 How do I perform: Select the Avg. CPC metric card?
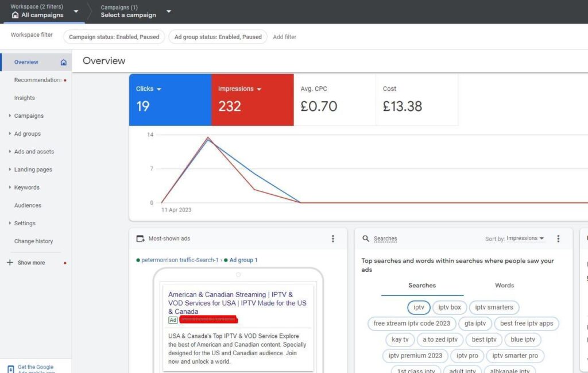click(x=335, y=100)
